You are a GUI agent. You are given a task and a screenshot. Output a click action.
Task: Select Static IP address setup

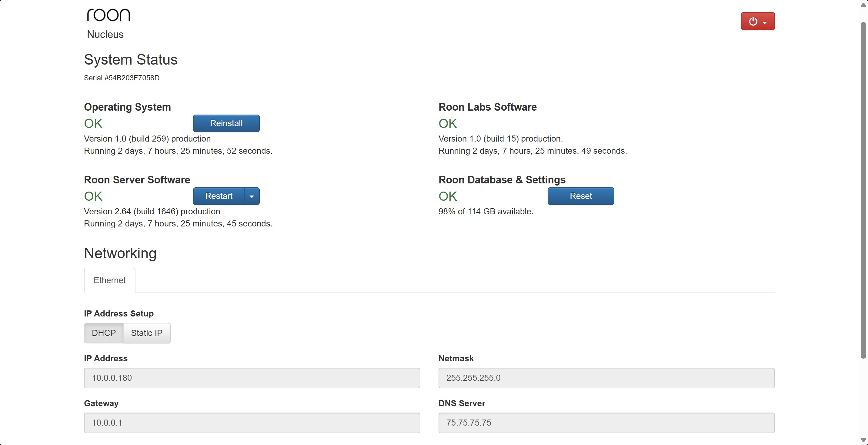[147, 333]
